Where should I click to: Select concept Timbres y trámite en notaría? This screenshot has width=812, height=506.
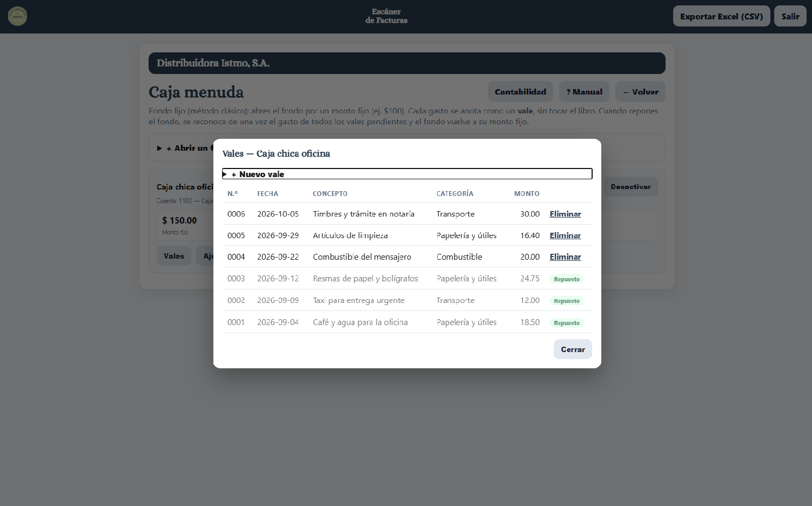364,214
